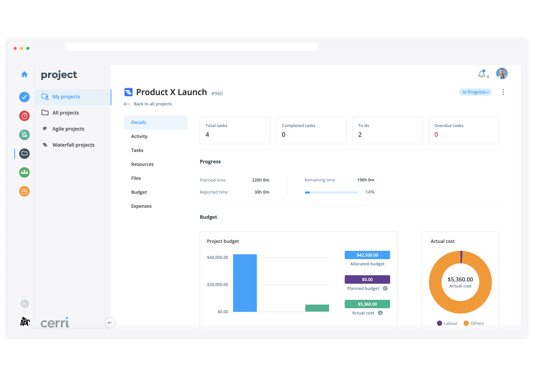
Task: Click the home icon in sidebar
Action: [x=24, y=75]
